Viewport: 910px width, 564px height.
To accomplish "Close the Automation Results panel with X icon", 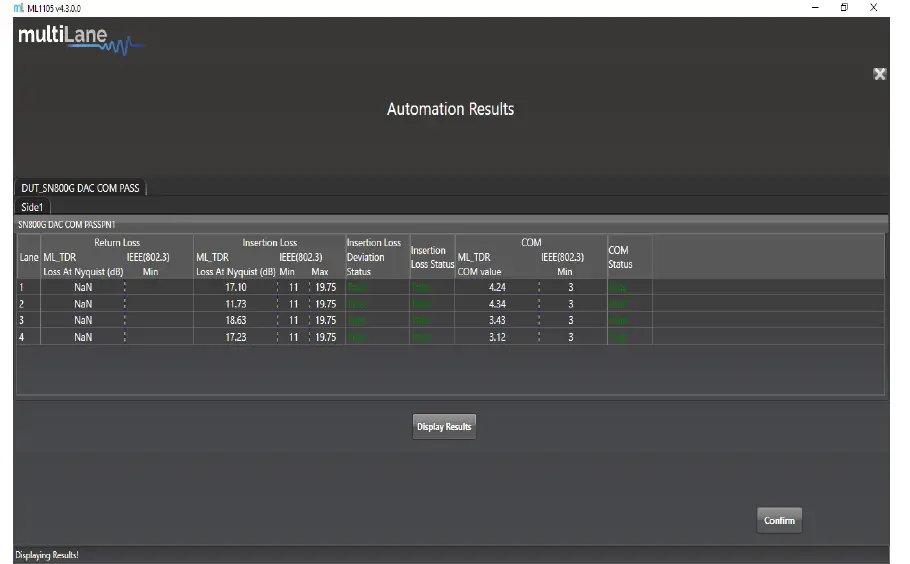I will click(879, 74).
